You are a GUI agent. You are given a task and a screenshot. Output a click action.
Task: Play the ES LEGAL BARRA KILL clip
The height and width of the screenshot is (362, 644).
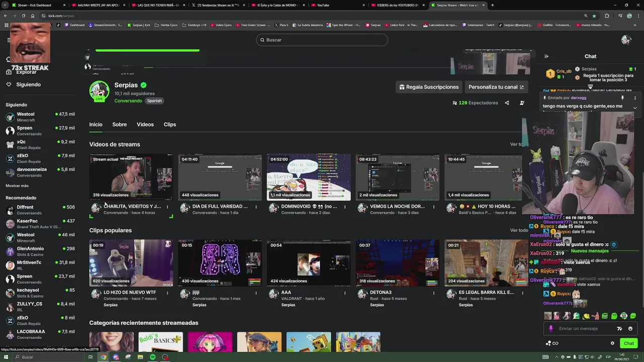[x=486, y=263]
